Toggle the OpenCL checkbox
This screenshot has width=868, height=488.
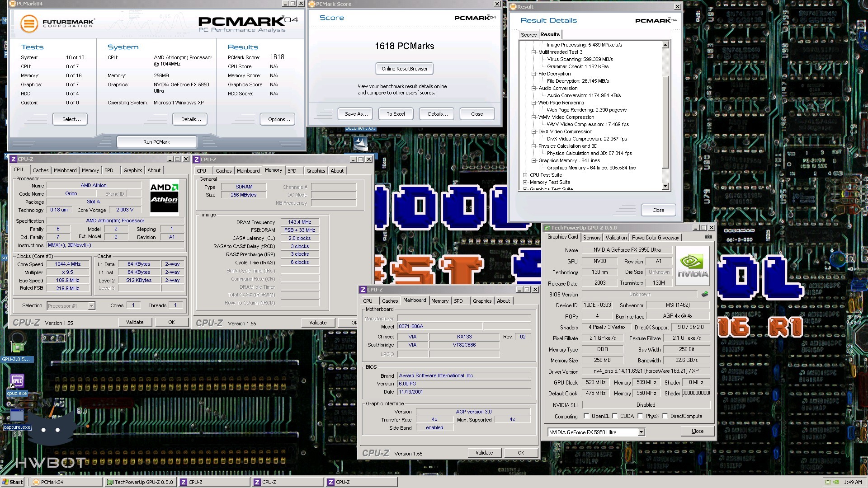(586, 416)
